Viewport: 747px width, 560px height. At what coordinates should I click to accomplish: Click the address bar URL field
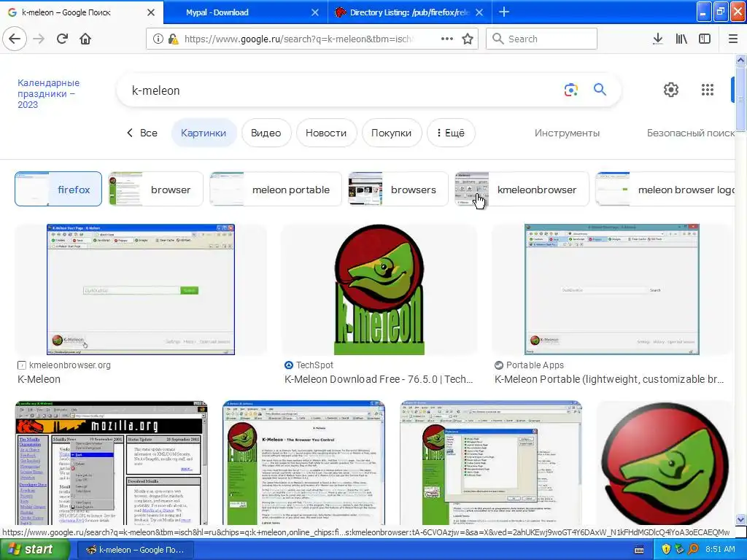click(x=299, y=39)
